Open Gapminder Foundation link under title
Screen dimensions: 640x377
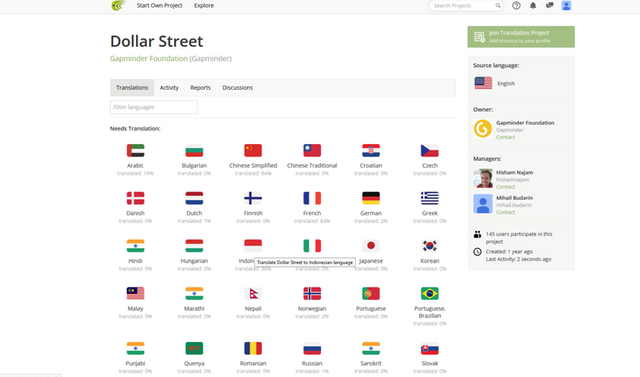[x=149, y=58]
